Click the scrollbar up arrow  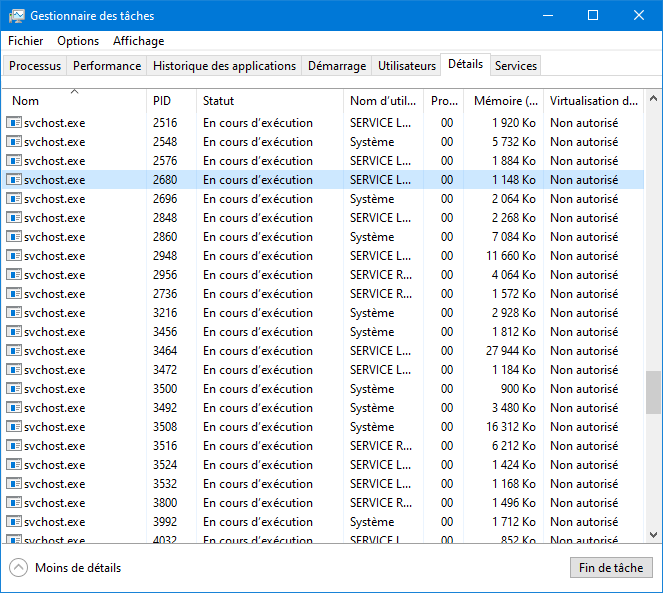[653, 99]
